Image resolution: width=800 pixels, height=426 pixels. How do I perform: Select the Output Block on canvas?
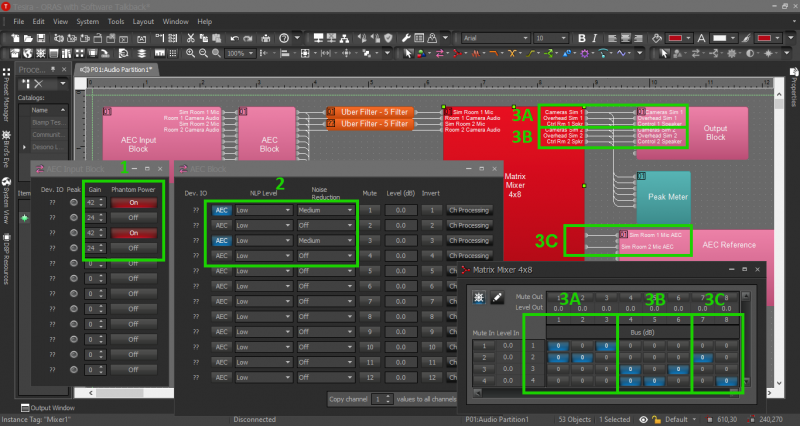coord(692,133)
